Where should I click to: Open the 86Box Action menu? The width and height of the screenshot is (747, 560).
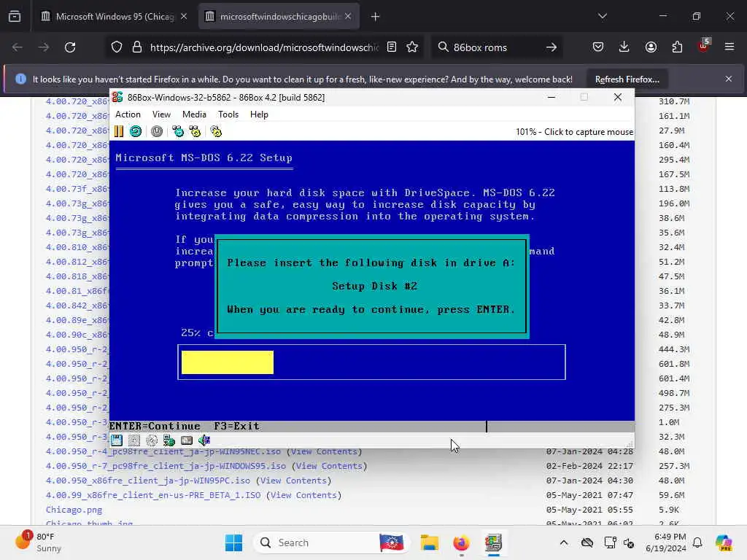click(128, 114)
